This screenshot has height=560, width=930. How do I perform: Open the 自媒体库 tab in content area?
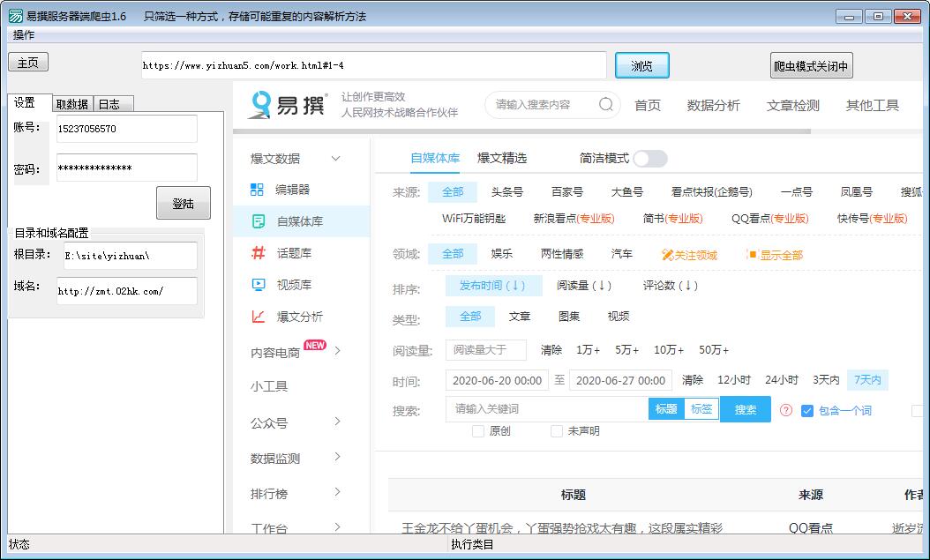pos(435,158)
